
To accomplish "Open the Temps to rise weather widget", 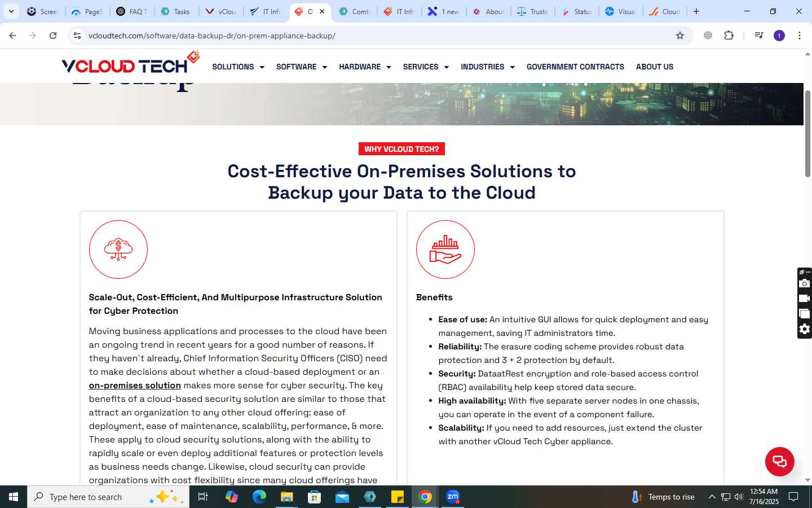I will point(663,497).
